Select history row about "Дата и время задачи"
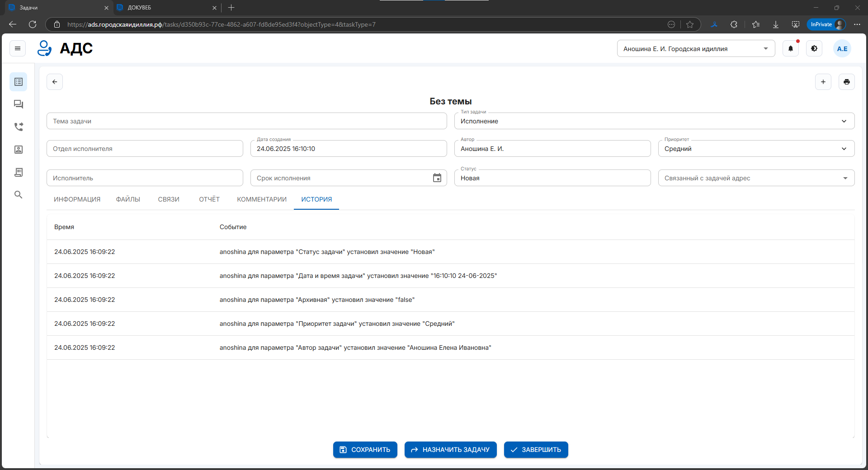868x470 pixels. tap(450, 276)
